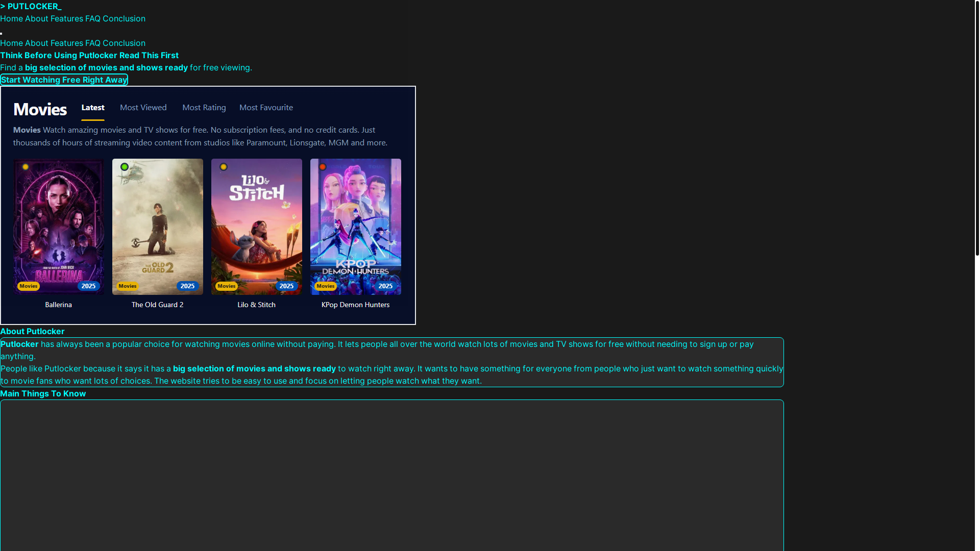The width and height of the screenshot is (980, 551).
Task: Click Movies badge on KPop Demon Hunters poster
Action: [326, 286]
